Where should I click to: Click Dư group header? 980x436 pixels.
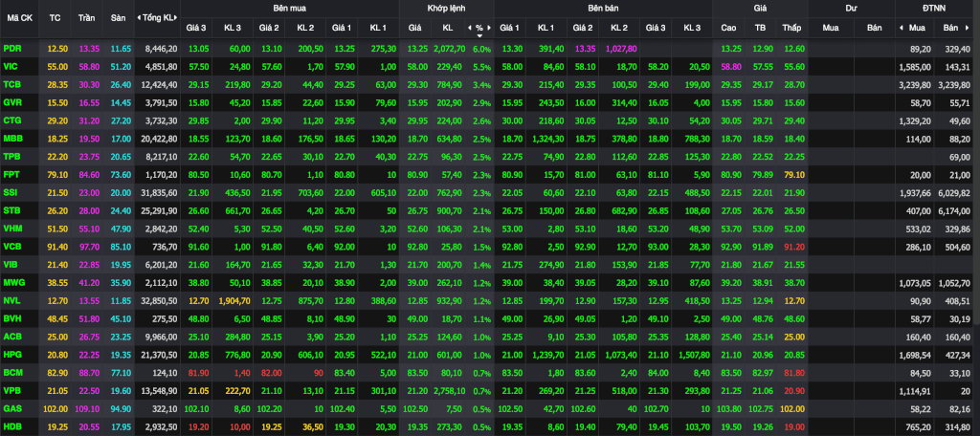click(x=851, y=9)
